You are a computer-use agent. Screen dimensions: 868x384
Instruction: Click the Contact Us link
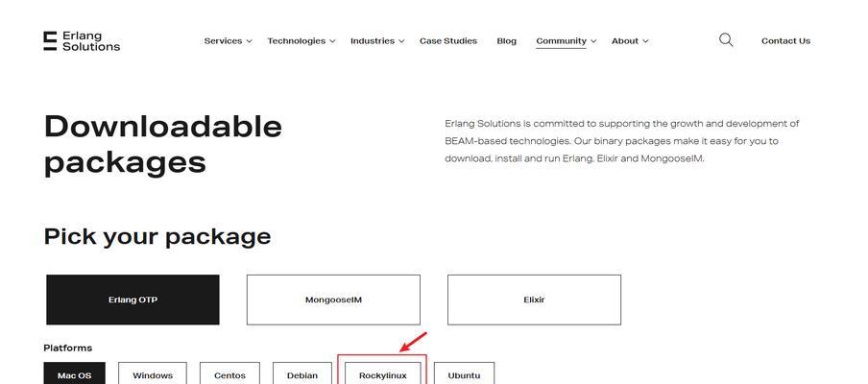(785, 41)
